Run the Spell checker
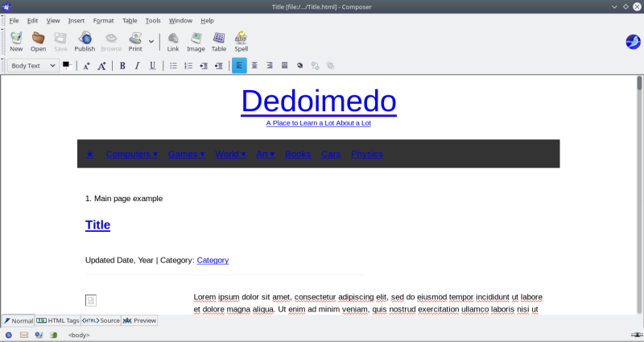 (x=241, y=41)
